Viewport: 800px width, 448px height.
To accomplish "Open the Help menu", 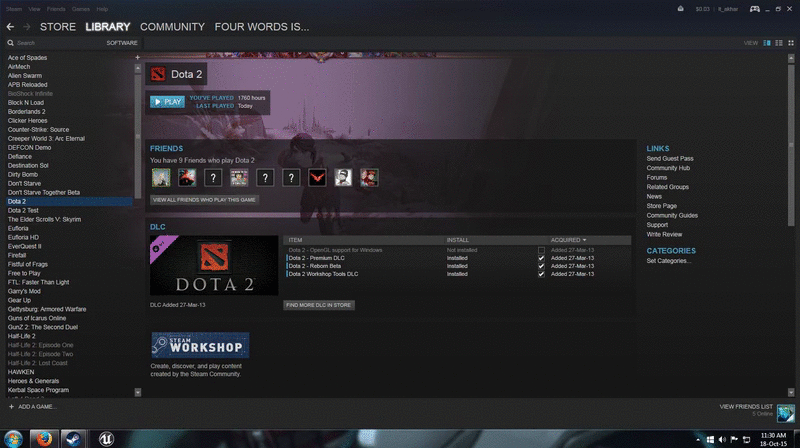I will click(102, 9).
